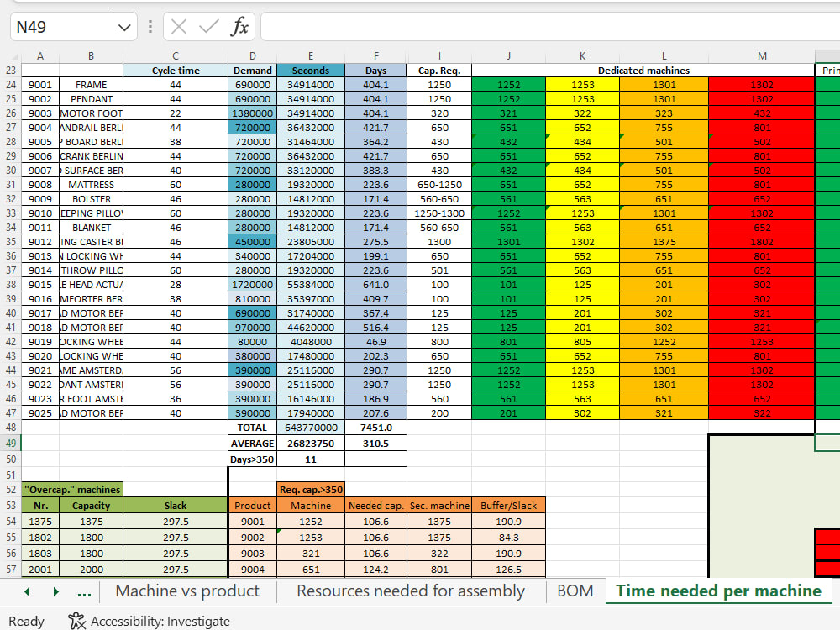Select column C header
The image size is (840, 630).
(x=176, y=55)
